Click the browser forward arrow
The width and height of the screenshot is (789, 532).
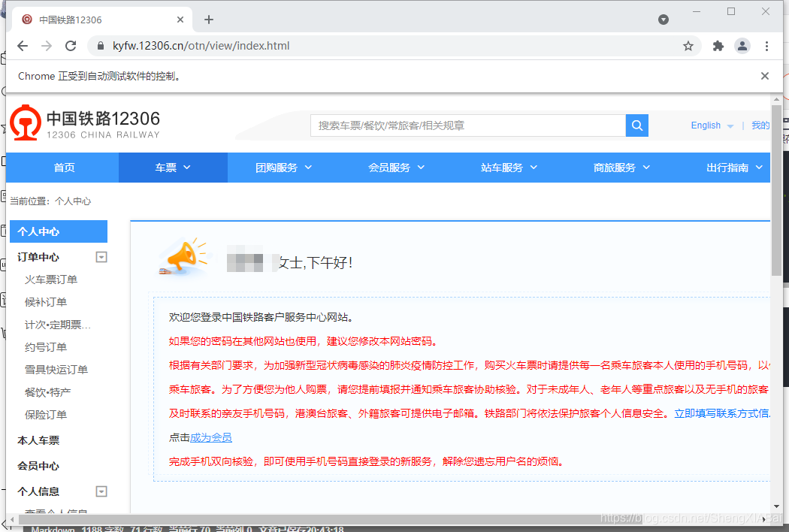click(x=47, y=46)
